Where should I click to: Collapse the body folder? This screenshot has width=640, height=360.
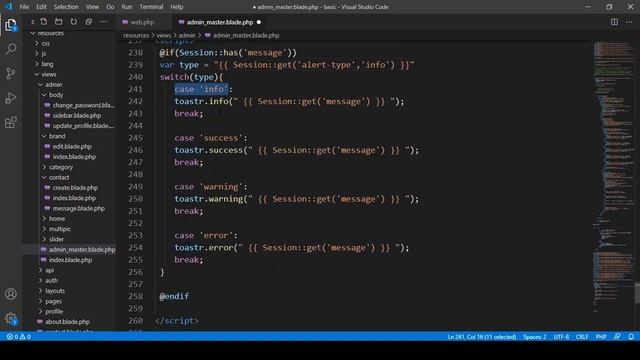(x=56, y=95)
